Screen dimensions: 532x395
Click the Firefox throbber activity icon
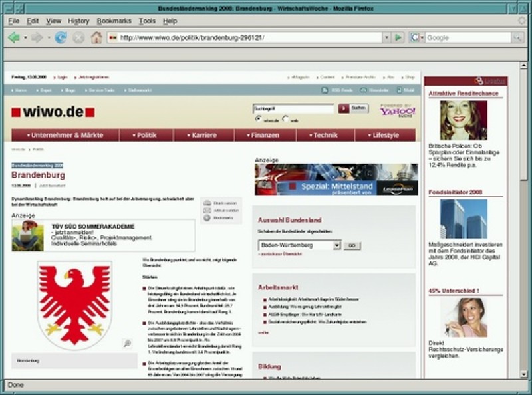pyautogui.click(x=522, y=21)
